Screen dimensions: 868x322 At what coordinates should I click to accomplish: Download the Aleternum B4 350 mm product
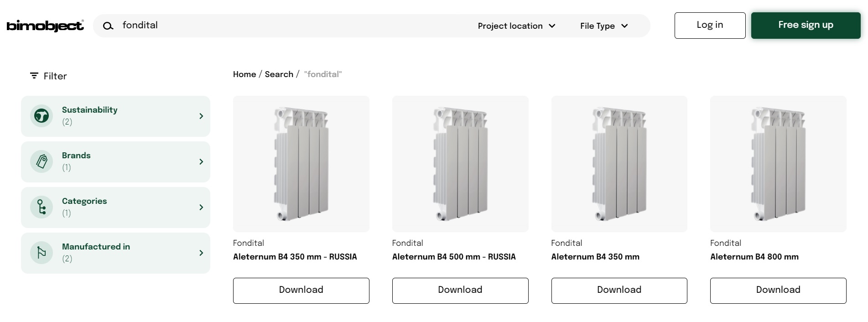tap(619, 291)
